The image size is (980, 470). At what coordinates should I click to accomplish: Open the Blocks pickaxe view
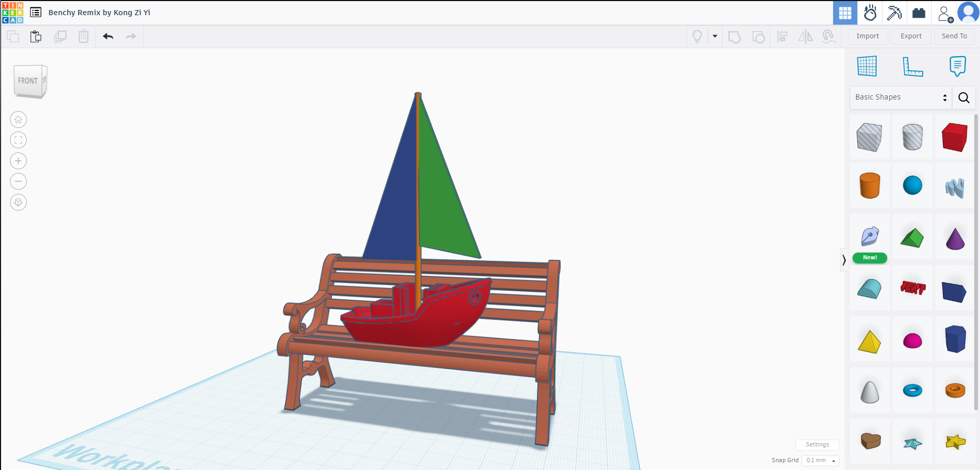tap(895, 13)
